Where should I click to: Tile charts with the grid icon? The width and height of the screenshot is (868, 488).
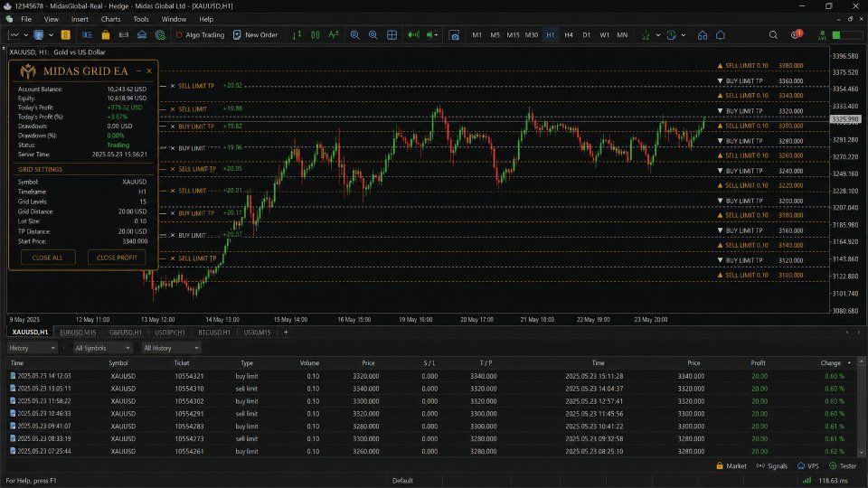click(392, 35)
